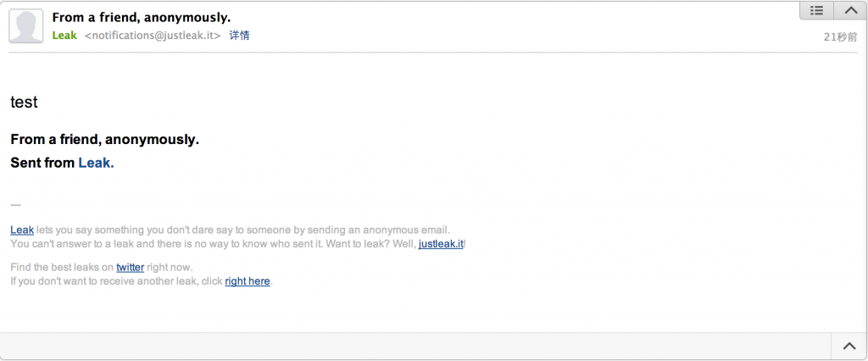Unsubscribe via the right here link
868x361 pixels.
pos(248,281)
